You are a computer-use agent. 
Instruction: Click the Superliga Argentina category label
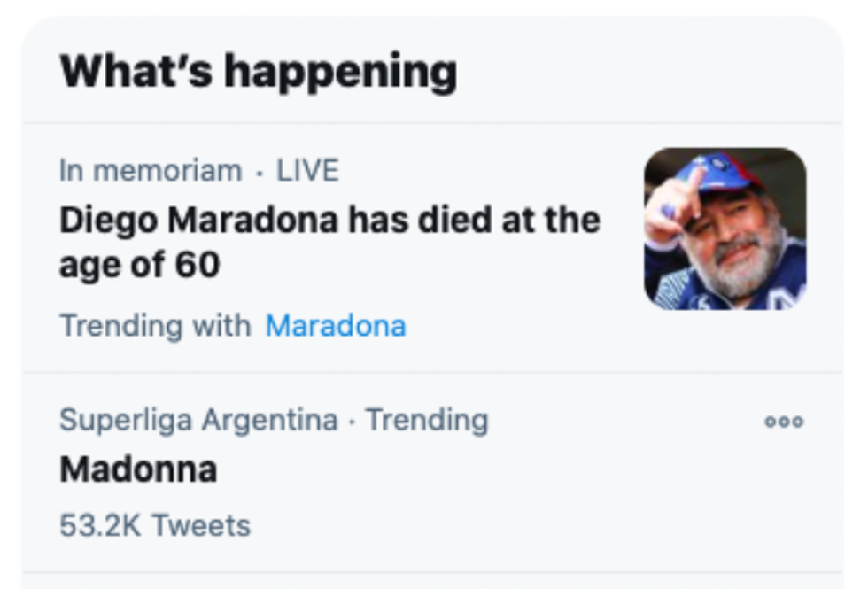click(198, 420)
